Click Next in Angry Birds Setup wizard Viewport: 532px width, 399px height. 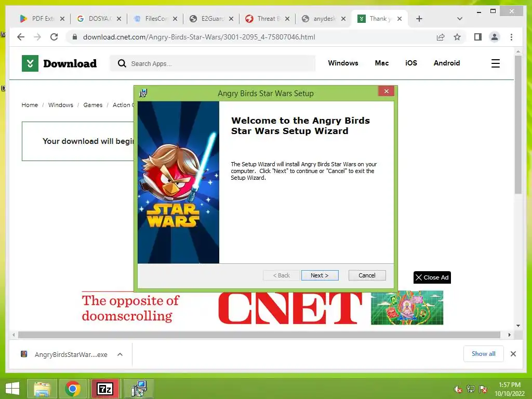coord(320,275)
